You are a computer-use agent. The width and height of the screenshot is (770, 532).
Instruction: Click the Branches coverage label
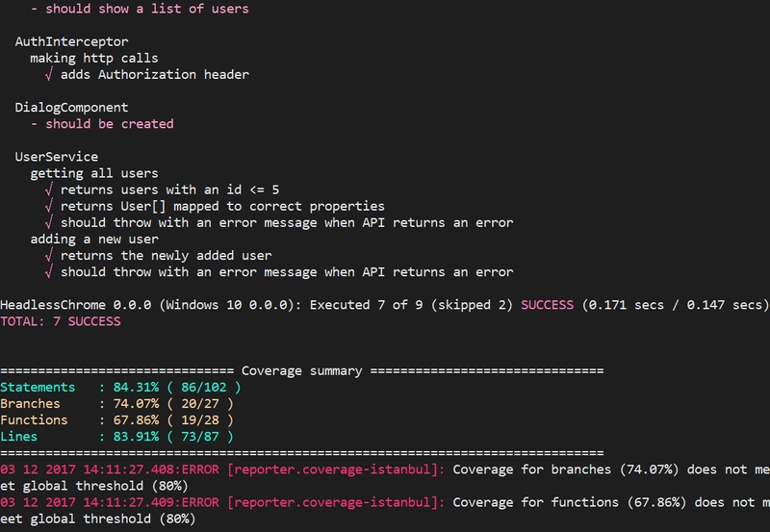click(x=30, y=403)
